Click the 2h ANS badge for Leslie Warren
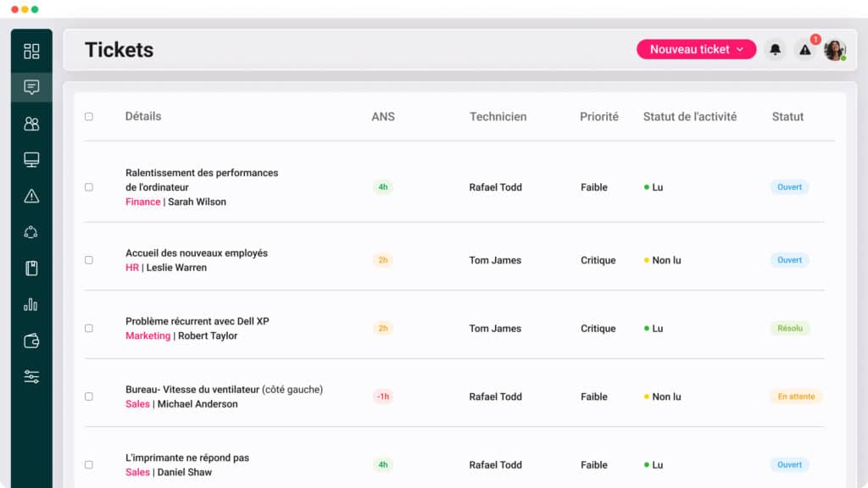 383,260
